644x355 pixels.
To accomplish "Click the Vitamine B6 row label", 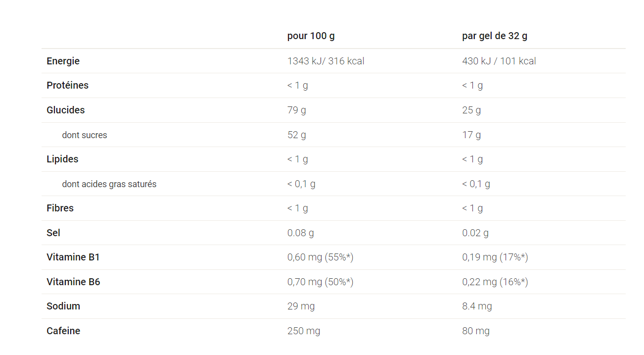I will (x=73, y=282).
